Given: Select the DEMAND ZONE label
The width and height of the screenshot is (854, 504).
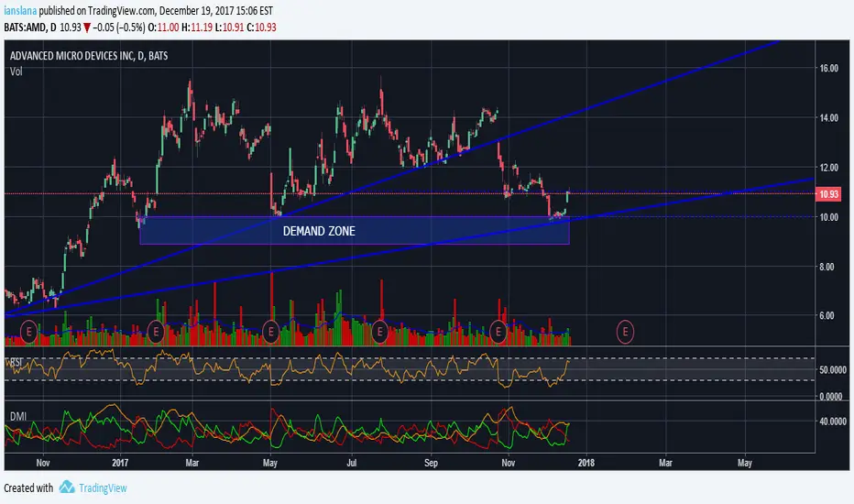Looking at the screenshot, I should 319,231.
